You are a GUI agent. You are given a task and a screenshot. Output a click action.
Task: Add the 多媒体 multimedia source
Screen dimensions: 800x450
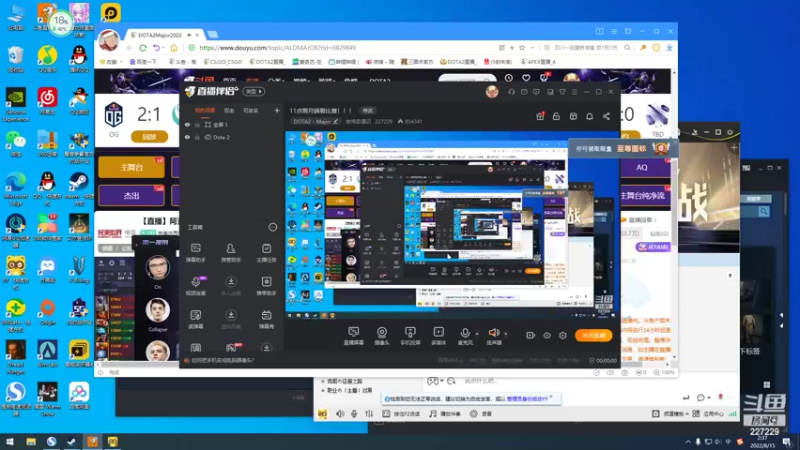[x=438, y=336]
